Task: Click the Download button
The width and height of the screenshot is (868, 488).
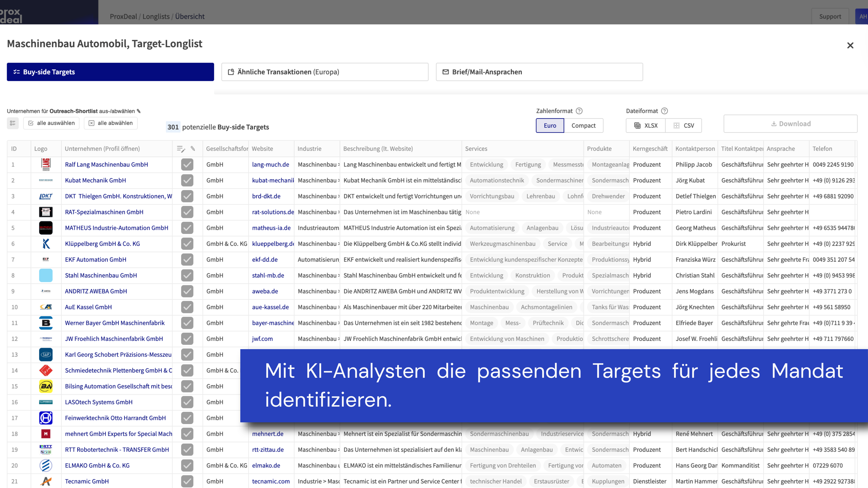Action: 790,124
